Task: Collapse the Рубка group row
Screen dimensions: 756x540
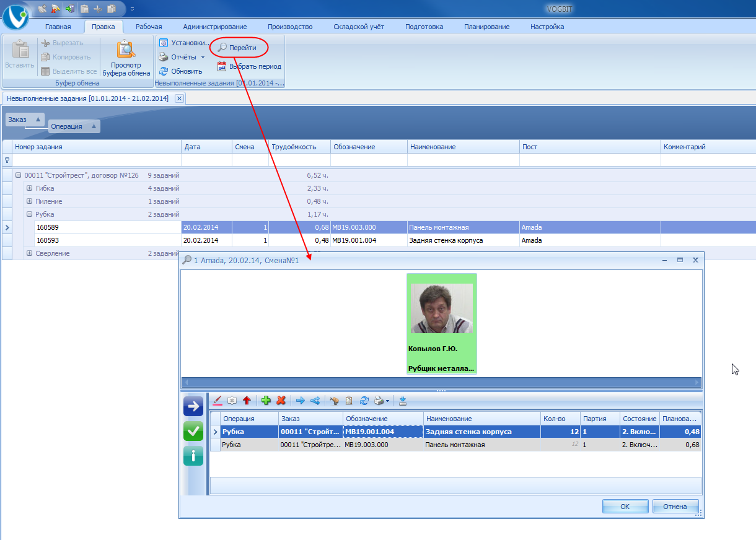Action: click(x=30, y=214)
